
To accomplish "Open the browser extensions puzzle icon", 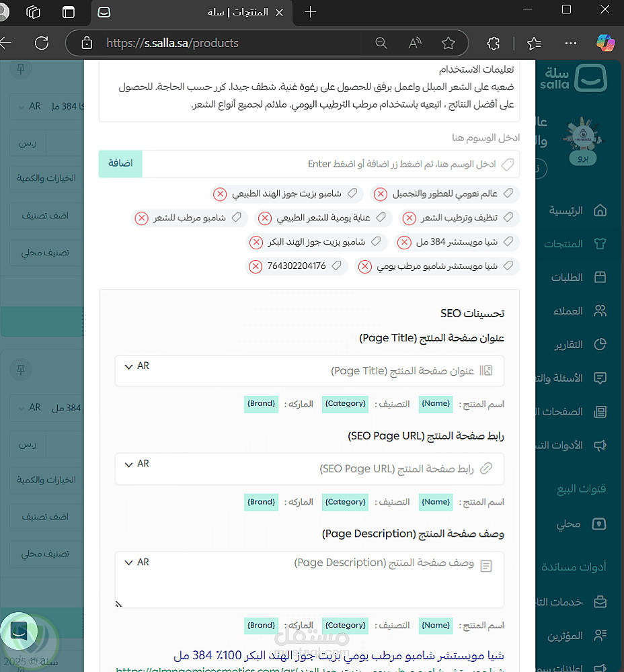I will tap(494, 43).
